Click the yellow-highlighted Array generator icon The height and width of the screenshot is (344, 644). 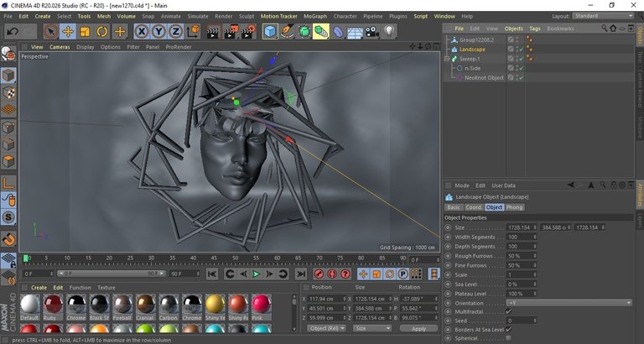coord(321,32)
